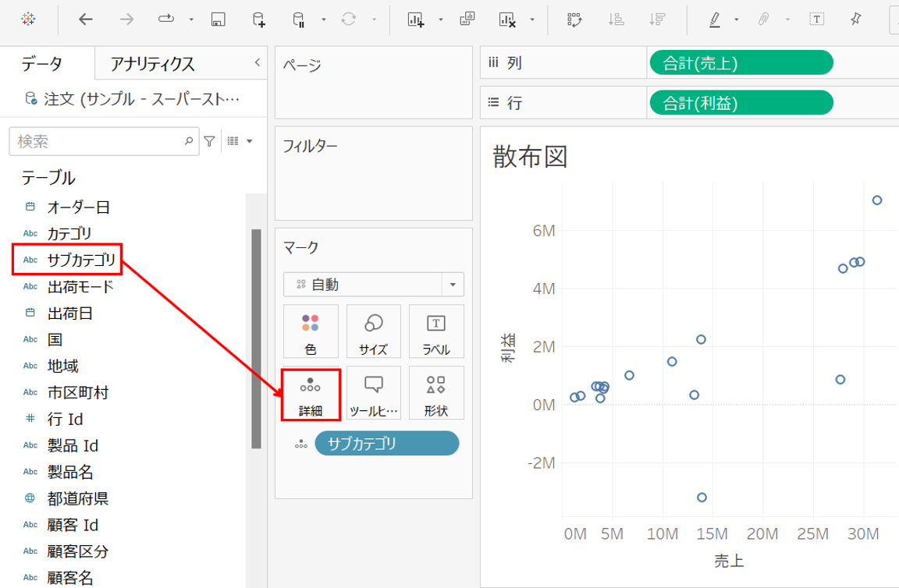
Task: Duplicate the sheet icon
Action: (467, 19)
